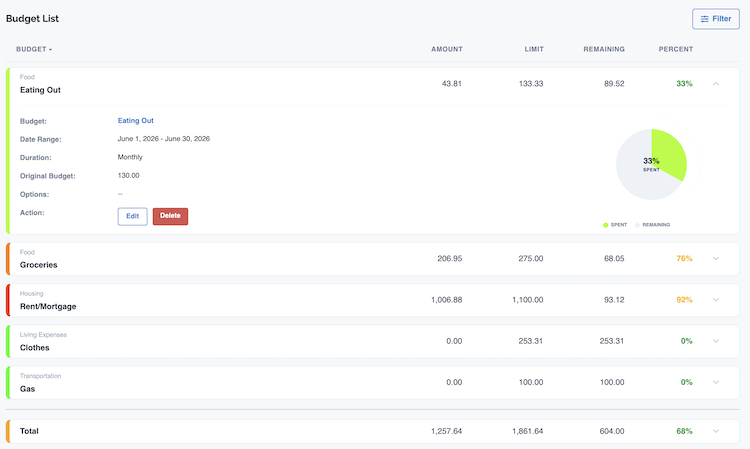Screen dimensions: 750x449
Task: Click the green spent slice of pie chart
Action: click(671, 153)
